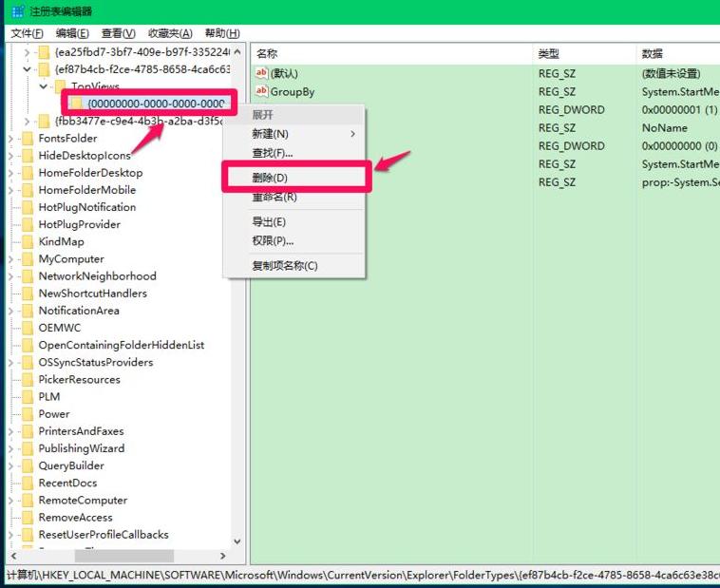
Task: Click the (默认) string value icon
Action: pos(261,73)
